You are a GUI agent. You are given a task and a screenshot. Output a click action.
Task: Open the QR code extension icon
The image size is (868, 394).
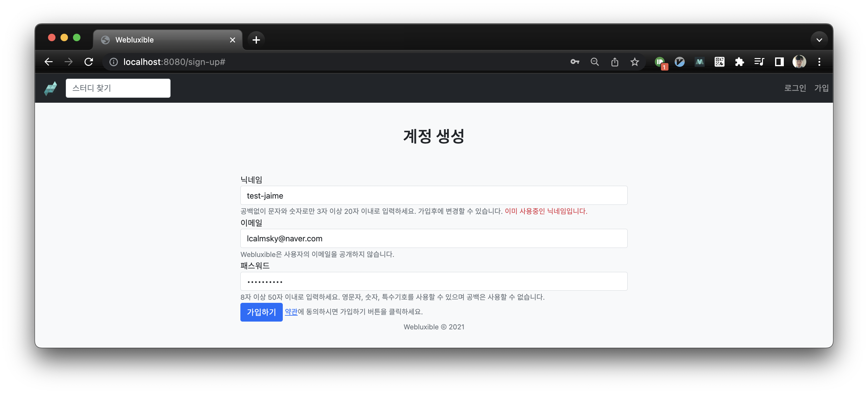point(719,62)
